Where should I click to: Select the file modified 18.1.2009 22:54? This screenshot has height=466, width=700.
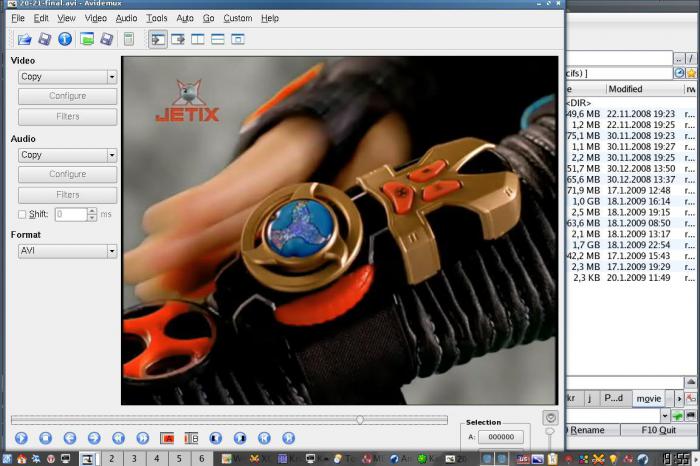pyautogui.click(x=631, y=245)
